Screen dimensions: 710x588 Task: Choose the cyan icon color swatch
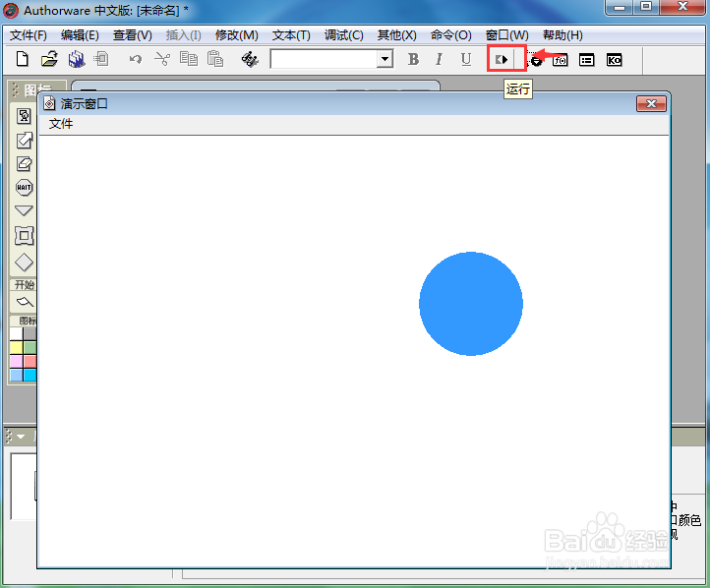(x=30, y=375)
